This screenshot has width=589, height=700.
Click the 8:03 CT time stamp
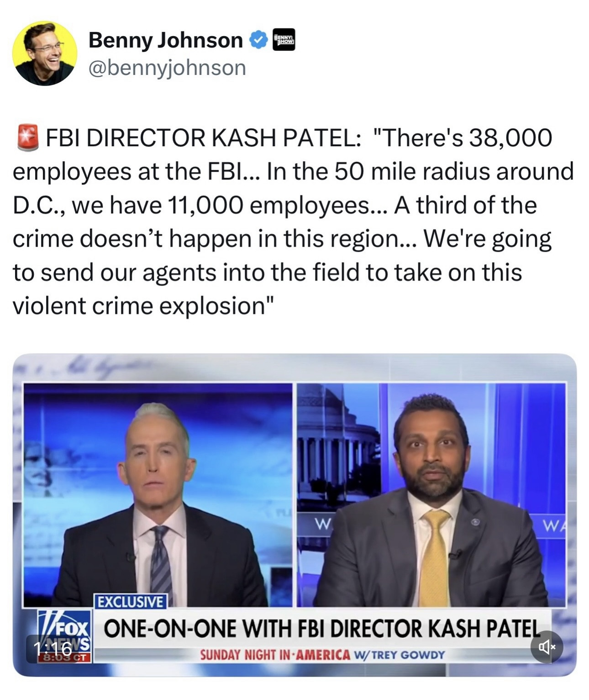(x=65, y=658)
